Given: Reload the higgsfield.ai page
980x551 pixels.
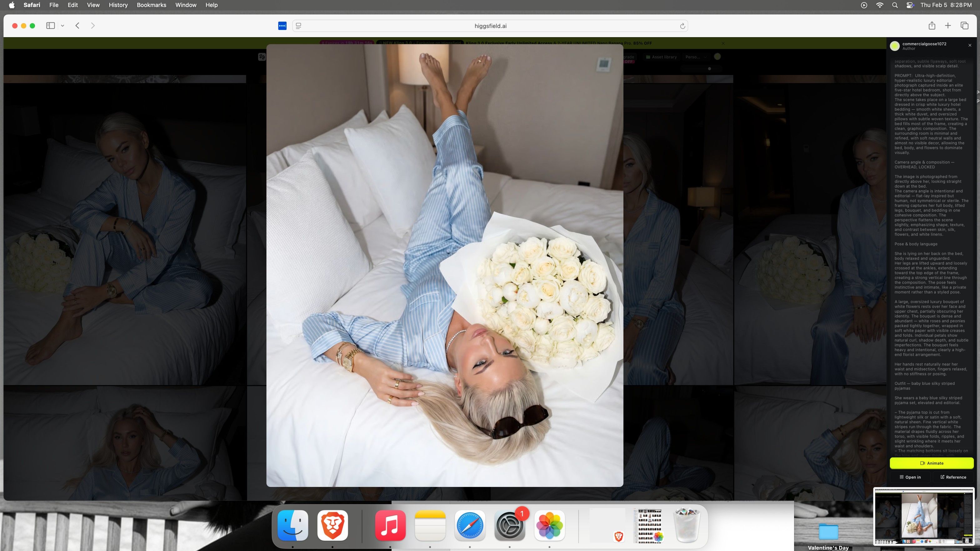Looking at the screenshot, I should 682,26.
